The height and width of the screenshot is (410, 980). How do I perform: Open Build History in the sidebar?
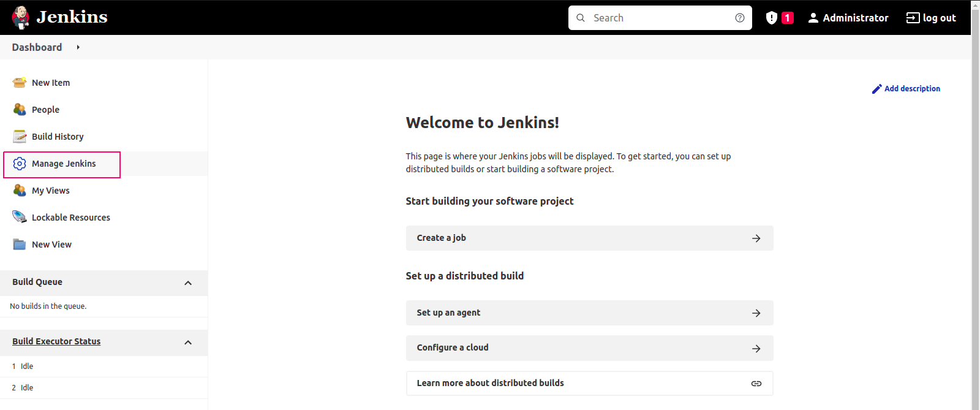pyautogui.click(x=58, y=137)
